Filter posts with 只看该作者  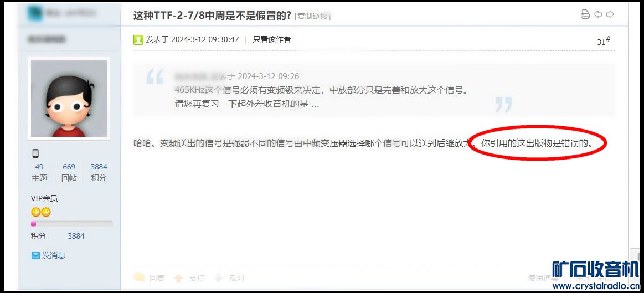[272, 39]
